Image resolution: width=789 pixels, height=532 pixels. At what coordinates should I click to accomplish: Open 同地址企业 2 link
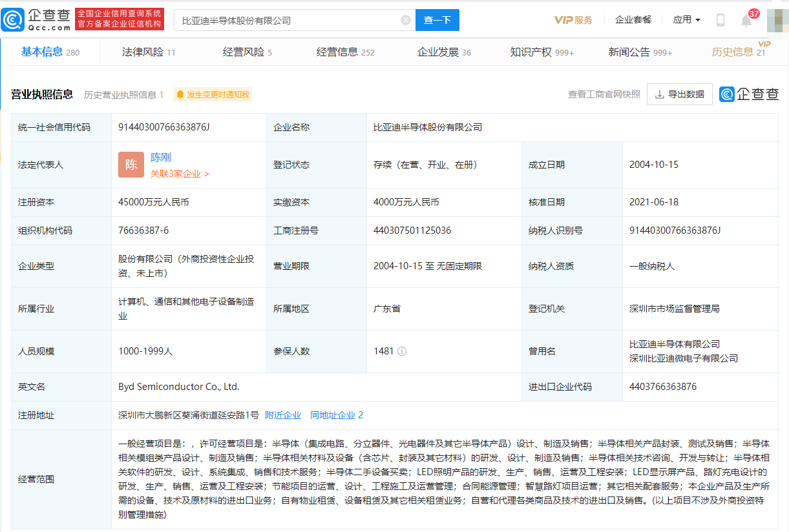[x=337, y=415]
